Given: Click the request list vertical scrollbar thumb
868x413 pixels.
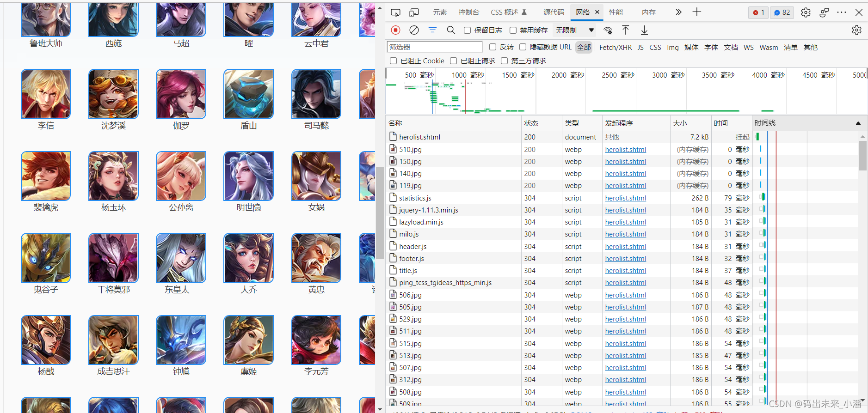Looking at the screenshot, I should coord(862,156).
